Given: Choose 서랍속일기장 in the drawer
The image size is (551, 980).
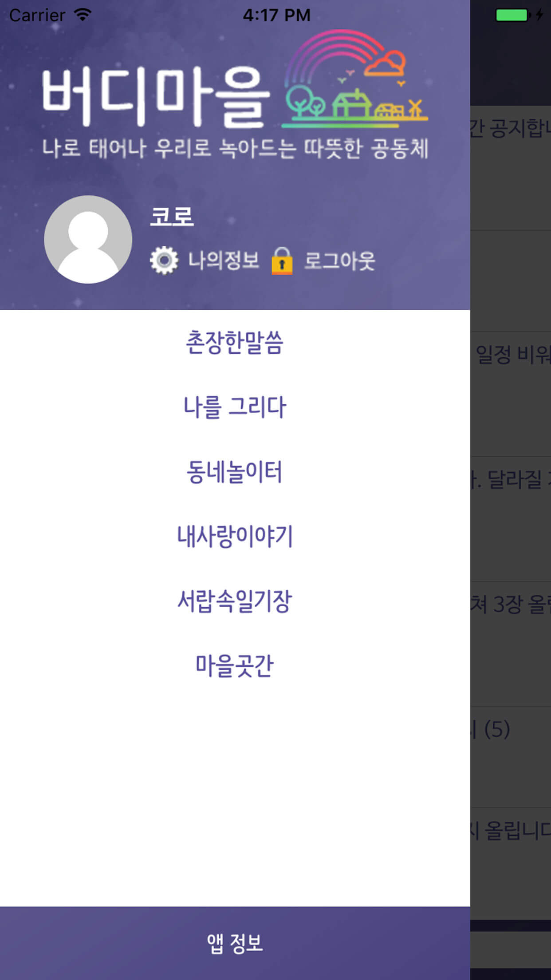Looking at the screenshot, I should (235, 601).
